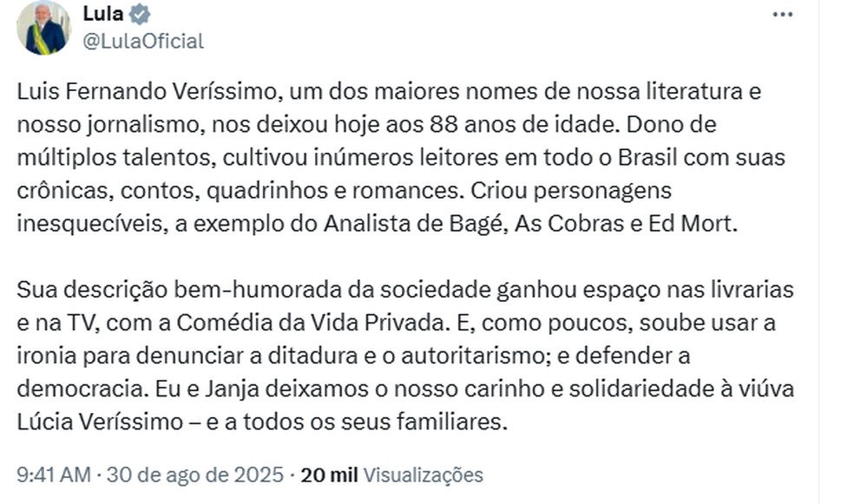This screenshot has width=854, height=504.
Task: Click the word 'Brasil' in the tweet
Action: (647, 158)
